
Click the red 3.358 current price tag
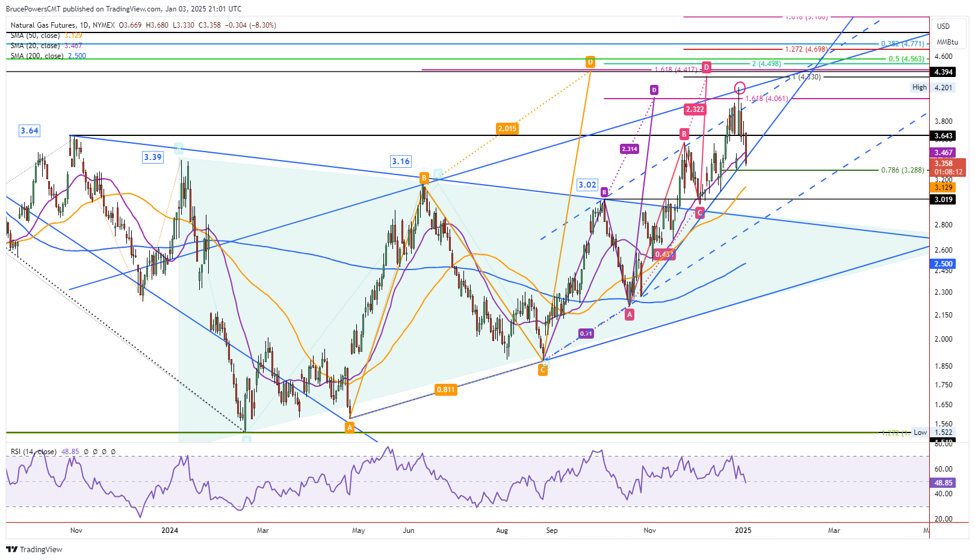pos(948,167)
